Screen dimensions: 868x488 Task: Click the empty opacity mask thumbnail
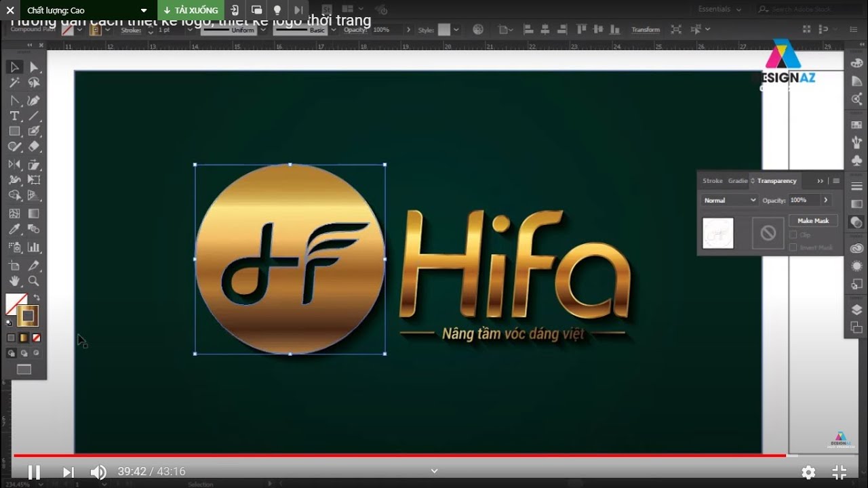768,233
